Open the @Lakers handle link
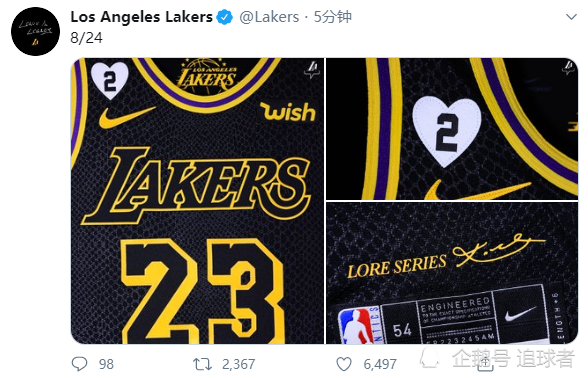The image size is (588, 378). 269,17
